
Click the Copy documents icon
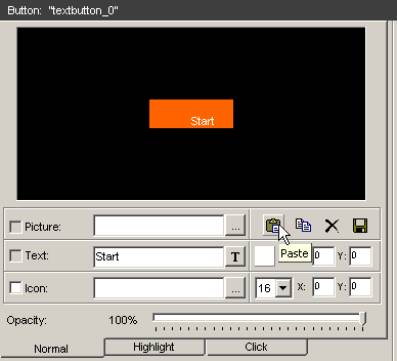(303, 225)
